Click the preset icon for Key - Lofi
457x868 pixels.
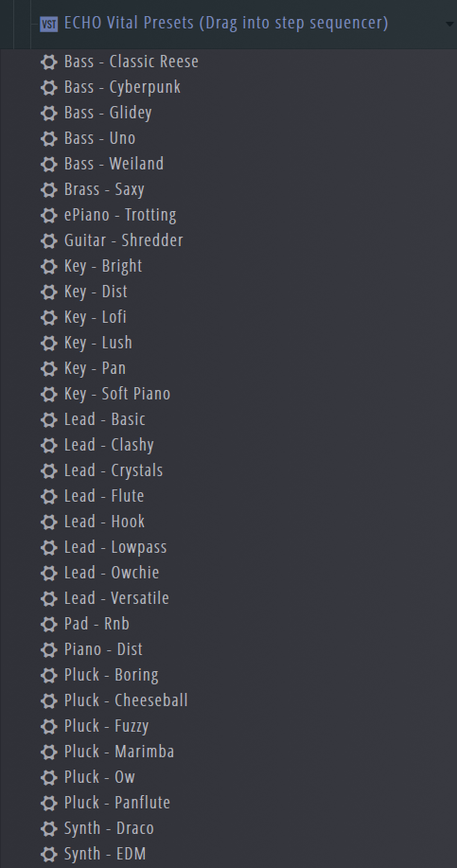coord(49,318)
